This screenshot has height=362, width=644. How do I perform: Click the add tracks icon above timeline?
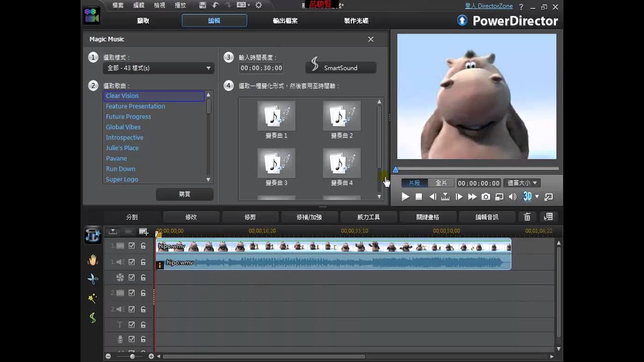(x=144, y=232)
